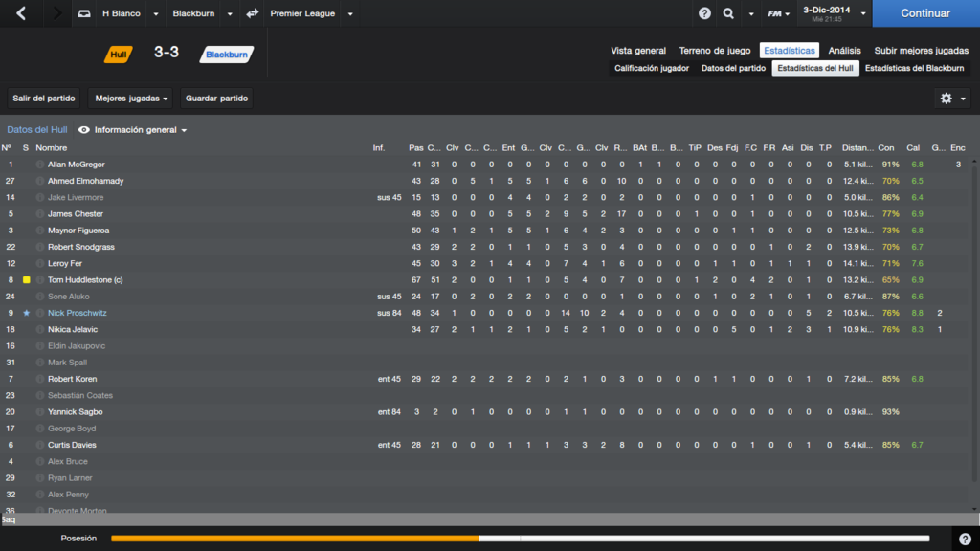This screenshot has height=551, width=980.
Task: Click the forward navigation arrow
Action: [x=56, y=13]
